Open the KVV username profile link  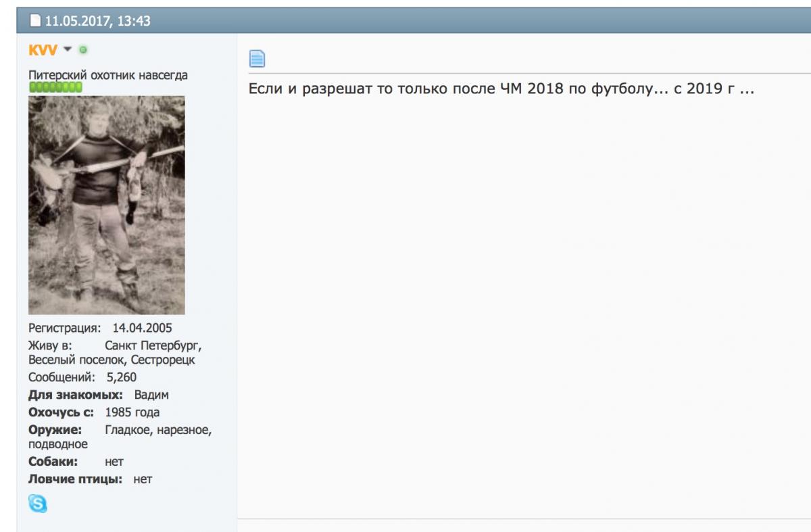pos(43,50)
